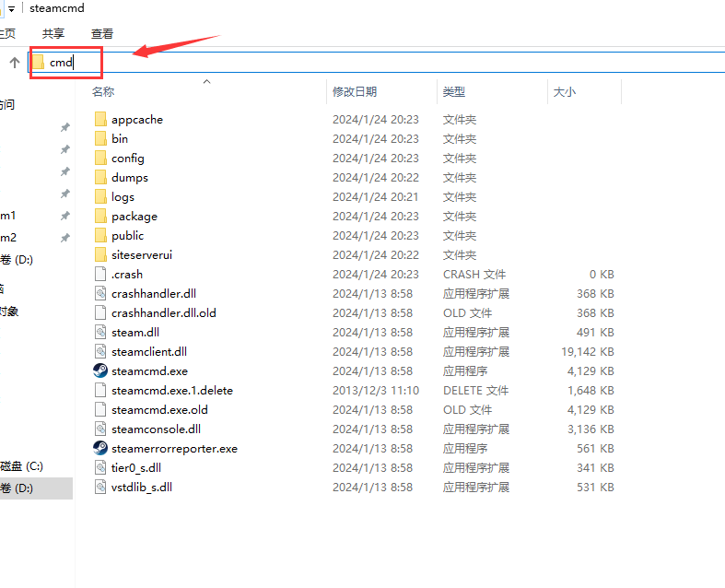Select the steamclient.dll file name
This screenshot has height=588, width=725.
[x=149, y=351]
